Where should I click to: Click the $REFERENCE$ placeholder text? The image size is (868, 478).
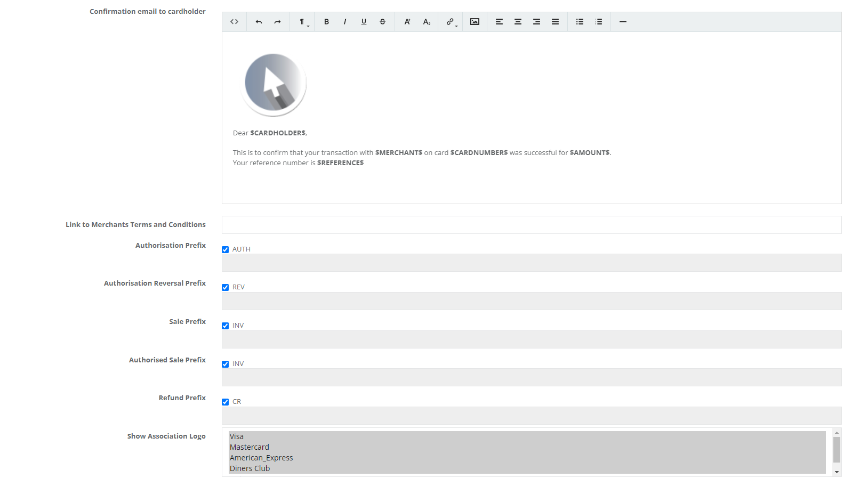(340, 163)
